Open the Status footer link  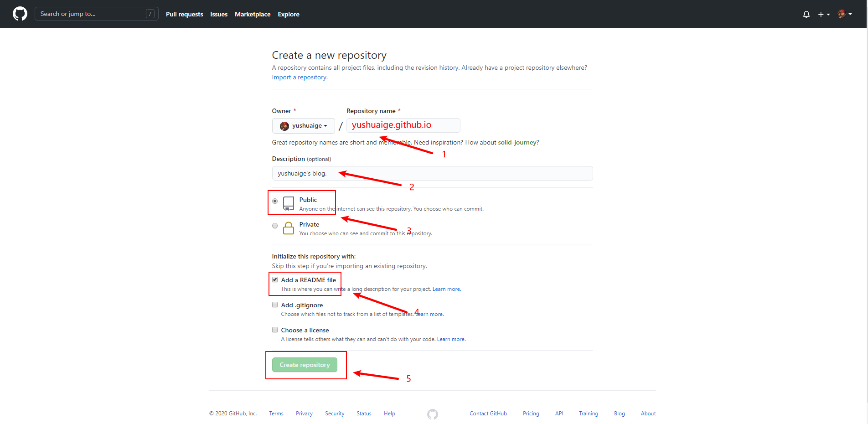[364, 414]
